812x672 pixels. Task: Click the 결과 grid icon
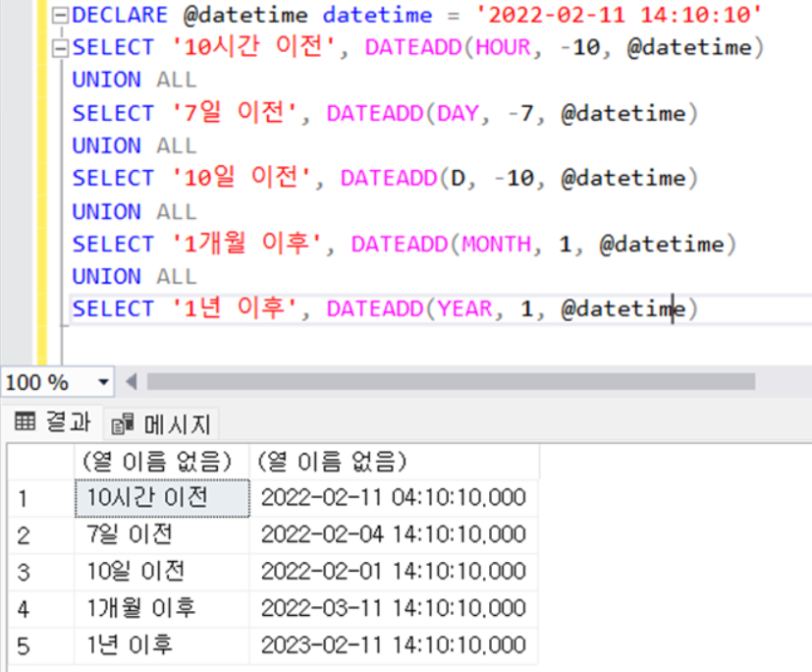tap(25, 421)
